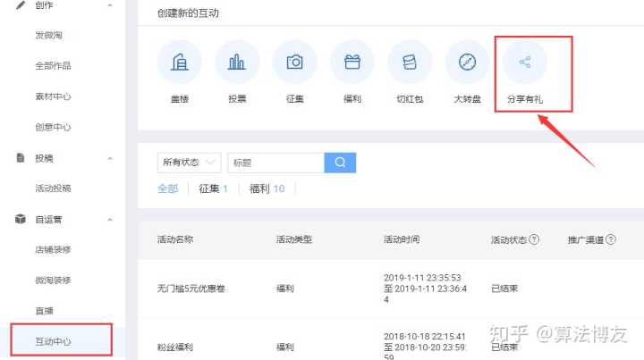
Task: Click the 福利 gift box icon
Action: point(352,63)
